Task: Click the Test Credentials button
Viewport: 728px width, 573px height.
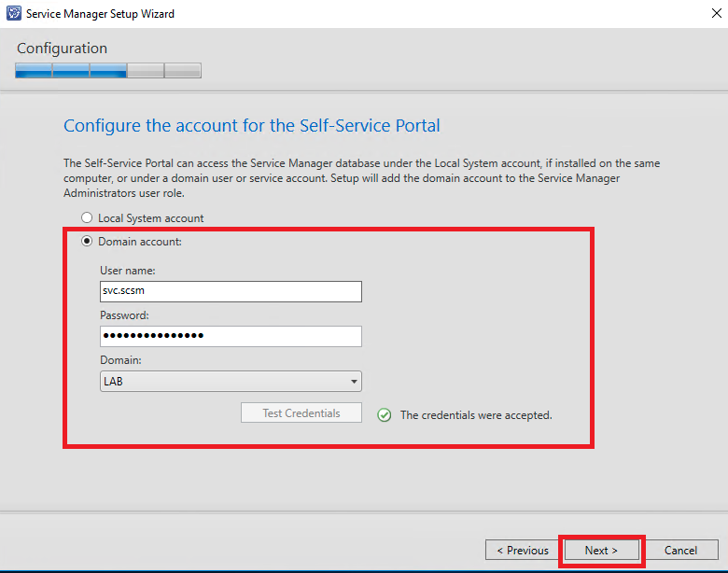Action: coord(301,412)
